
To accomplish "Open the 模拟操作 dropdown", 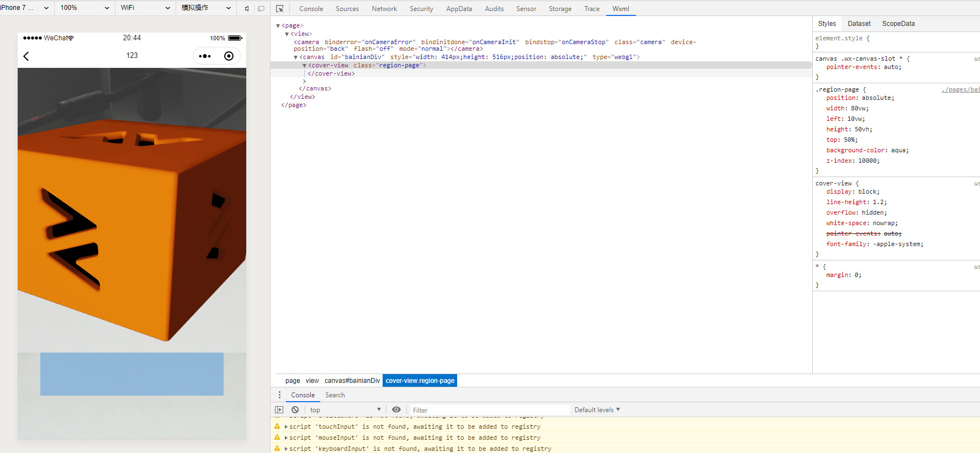I will [206, 8].
